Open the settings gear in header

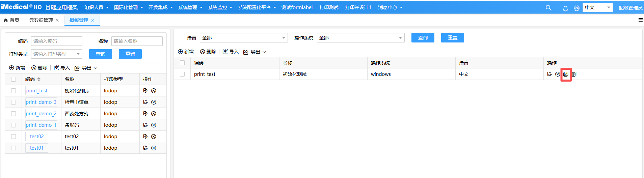(576, 8)
